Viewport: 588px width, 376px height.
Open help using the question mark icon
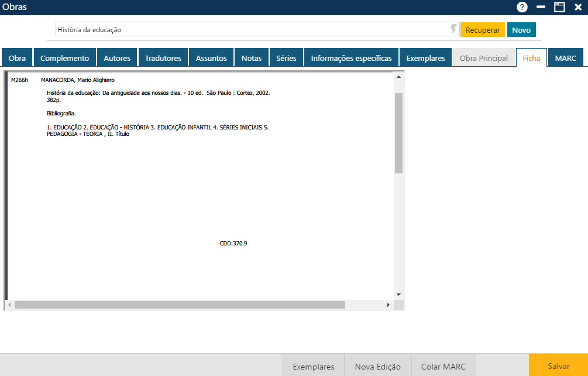(x=521, y=7)
